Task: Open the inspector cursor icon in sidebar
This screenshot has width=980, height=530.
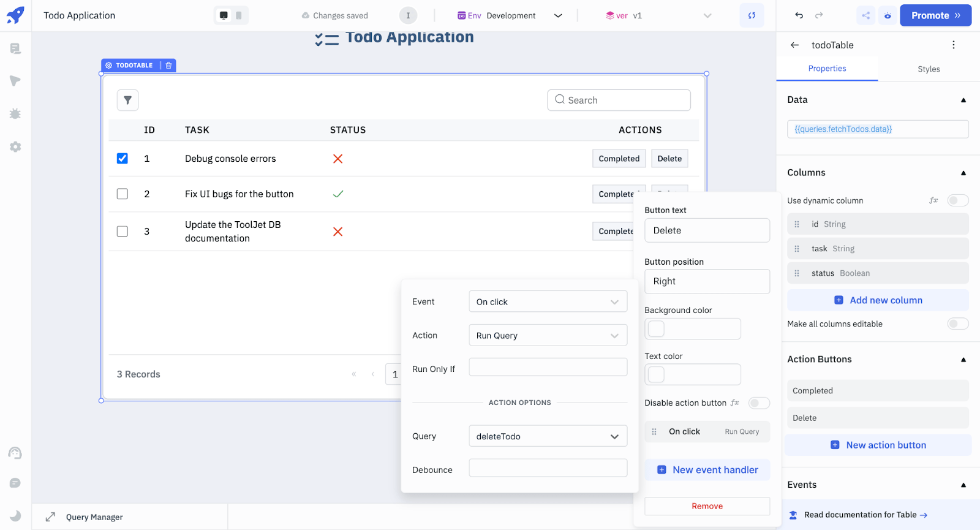Action: 15,81
